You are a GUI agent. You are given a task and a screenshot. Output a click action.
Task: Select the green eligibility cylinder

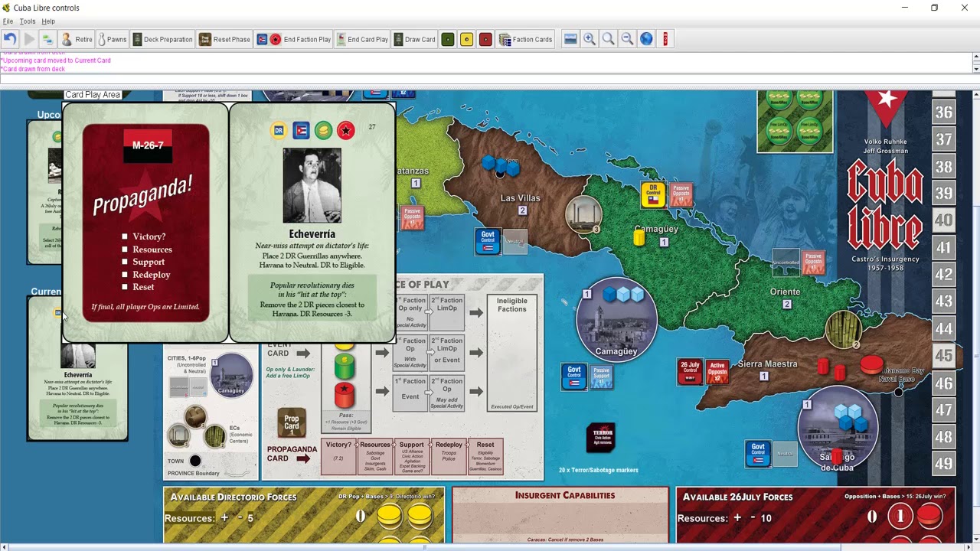coord(345,367)
